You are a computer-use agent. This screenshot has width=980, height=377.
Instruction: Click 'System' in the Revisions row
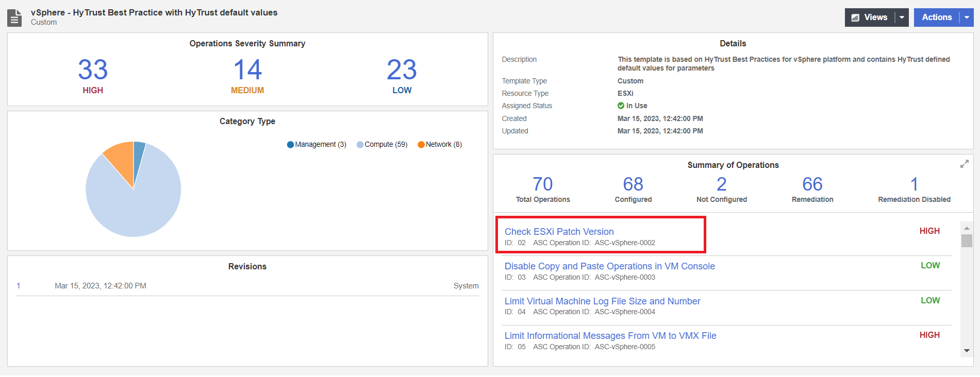tap(466, 286)
